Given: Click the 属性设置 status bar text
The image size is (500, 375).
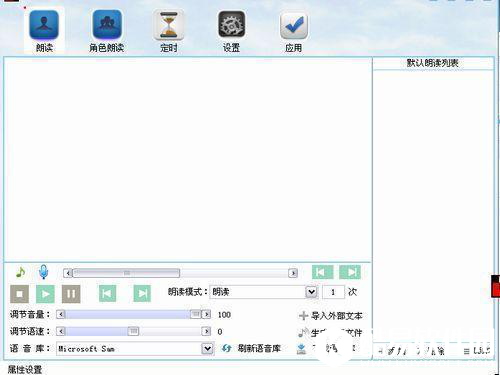Looking at the screenshot, I should 25,369.
